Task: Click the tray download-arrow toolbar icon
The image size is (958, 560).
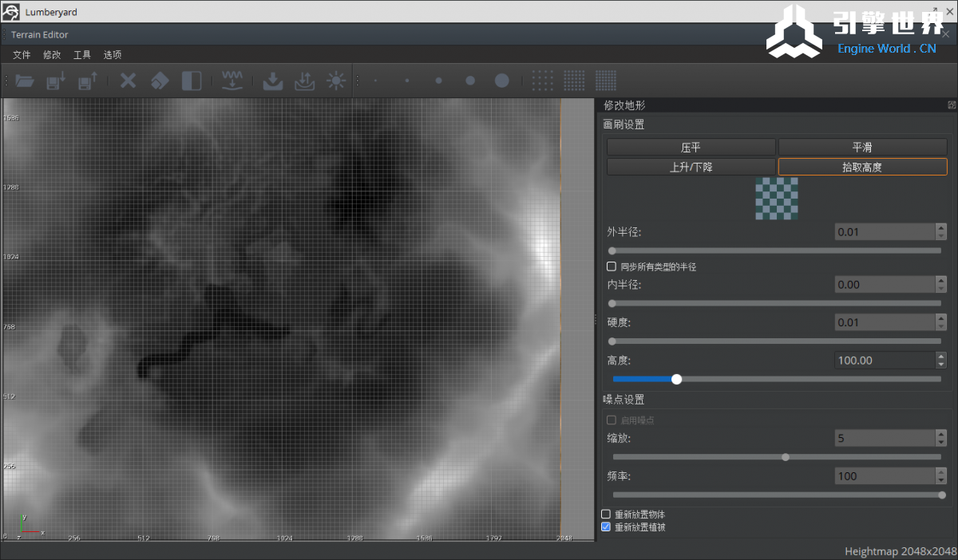Action: (272, 81)
